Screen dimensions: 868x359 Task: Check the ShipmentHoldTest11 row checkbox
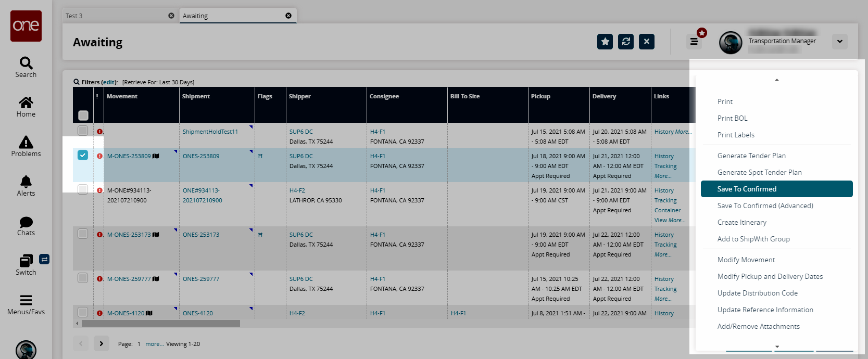(83, 131)
